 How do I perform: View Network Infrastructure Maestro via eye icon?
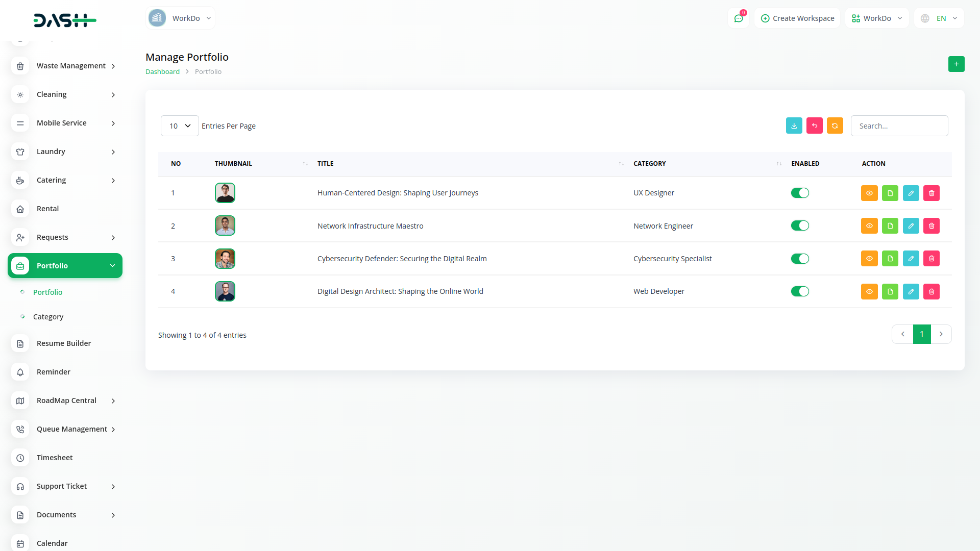[869, 226]
